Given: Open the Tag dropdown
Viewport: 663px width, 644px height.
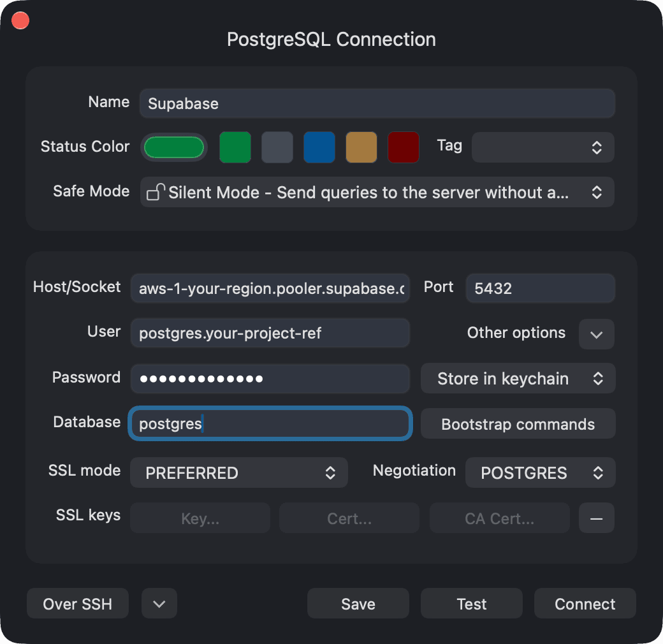Looking at the screenshot, I should (543, 147).
